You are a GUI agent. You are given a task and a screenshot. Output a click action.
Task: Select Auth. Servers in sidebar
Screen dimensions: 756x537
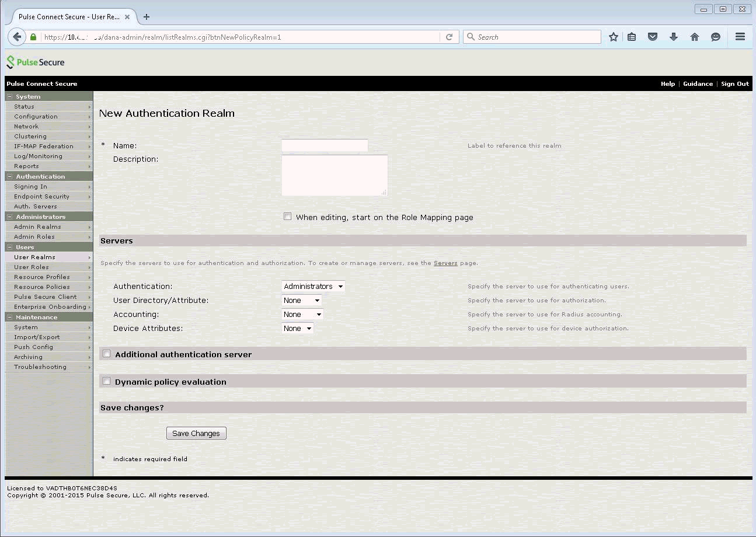coord(36,207)
